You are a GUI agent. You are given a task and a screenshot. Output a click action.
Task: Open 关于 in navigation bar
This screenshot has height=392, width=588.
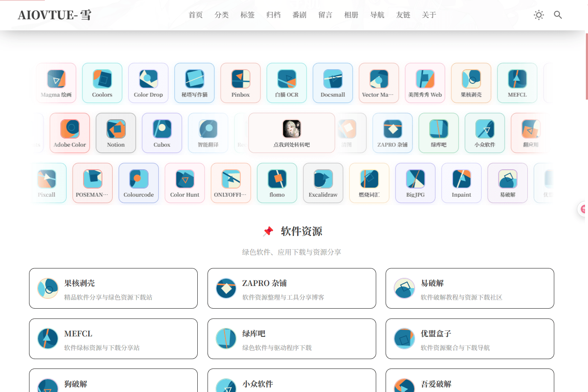coord(429,15)
